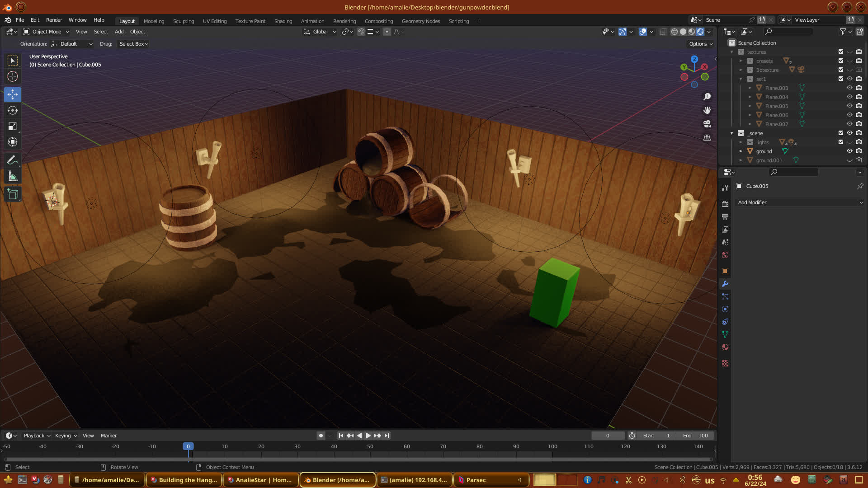Click the End frame field
Screen dimensions: 868x488
click(695, 436)
